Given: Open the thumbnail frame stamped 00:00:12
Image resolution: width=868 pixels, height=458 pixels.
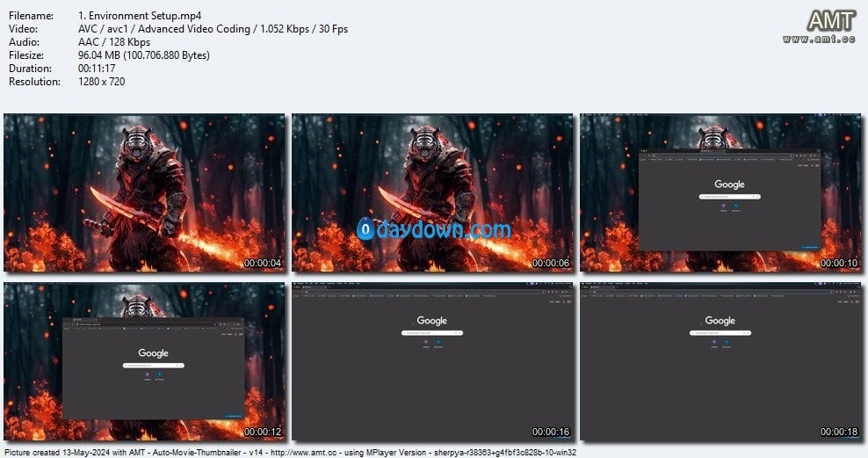Looking at the screenshot, I should 144,361.
